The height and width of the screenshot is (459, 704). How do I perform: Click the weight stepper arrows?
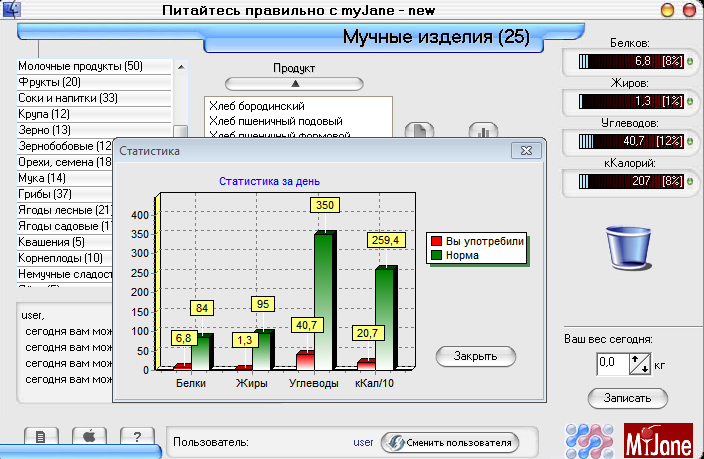[x=639, y=364]
